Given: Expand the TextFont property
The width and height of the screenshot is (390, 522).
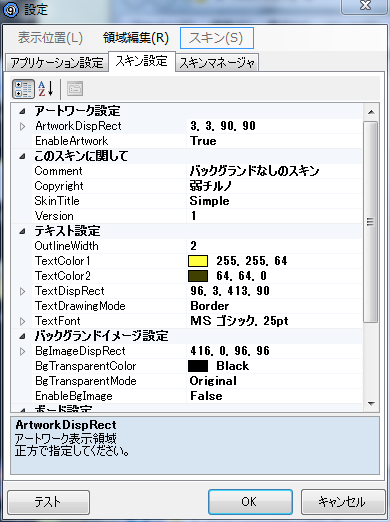Looking at the screenshot, I should [22, 321].
